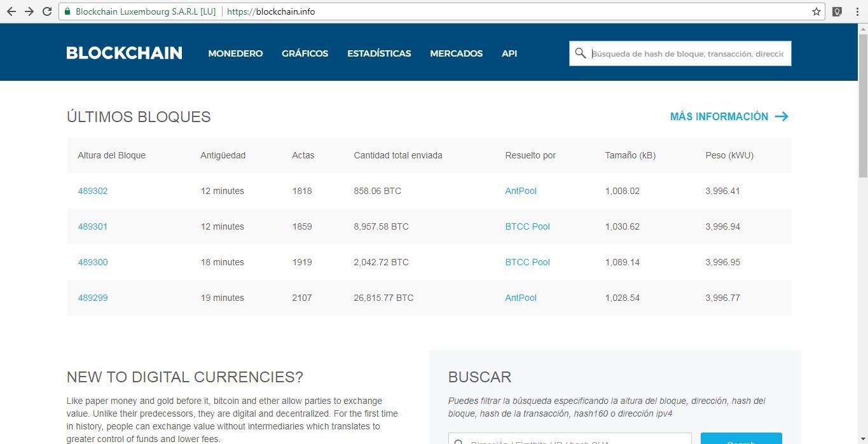Open block 489299
The width and height of the screenshot is (868, 444).
[93, 298]
